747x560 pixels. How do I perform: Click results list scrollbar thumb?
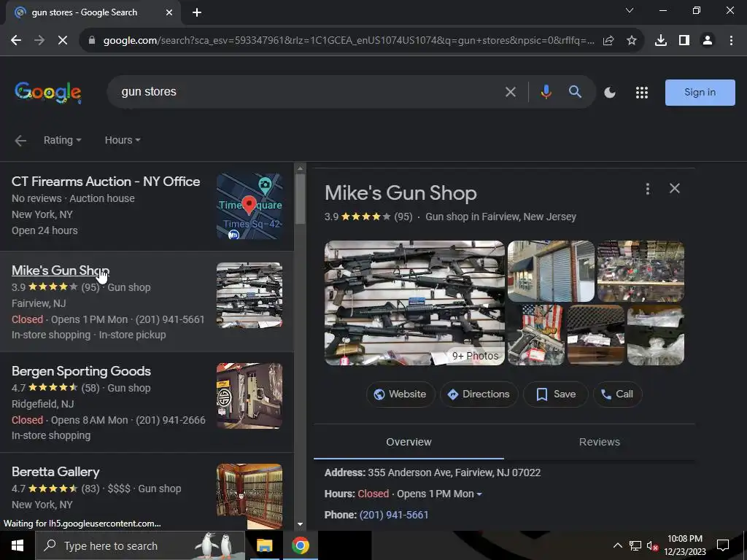[300, 198]
